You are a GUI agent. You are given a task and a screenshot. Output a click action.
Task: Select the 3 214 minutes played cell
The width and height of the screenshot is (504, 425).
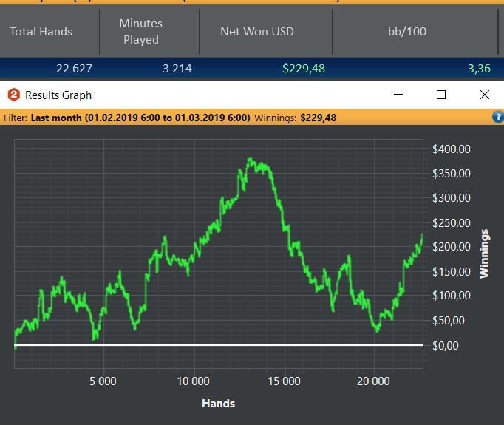click(177, 69)
